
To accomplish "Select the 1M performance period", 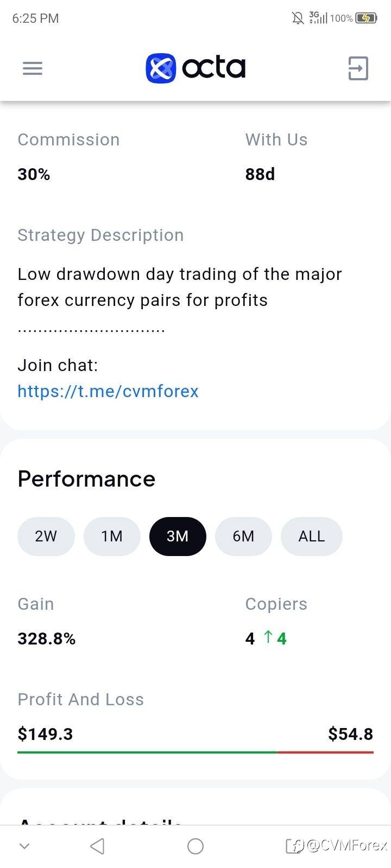I will point(112,537).
